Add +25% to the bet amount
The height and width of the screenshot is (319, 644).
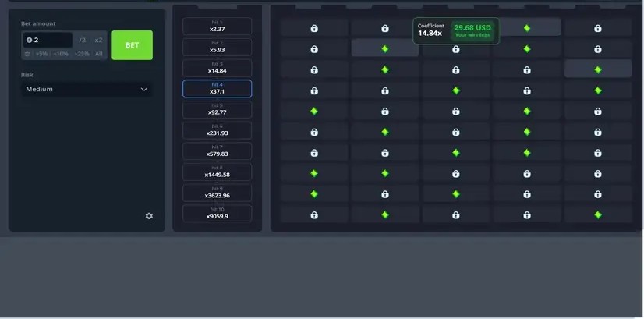[x=82, y=54]
